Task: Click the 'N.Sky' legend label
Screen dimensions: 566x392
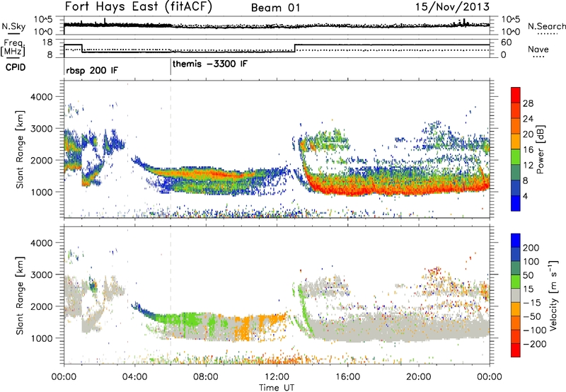Action: pos(13,26)
